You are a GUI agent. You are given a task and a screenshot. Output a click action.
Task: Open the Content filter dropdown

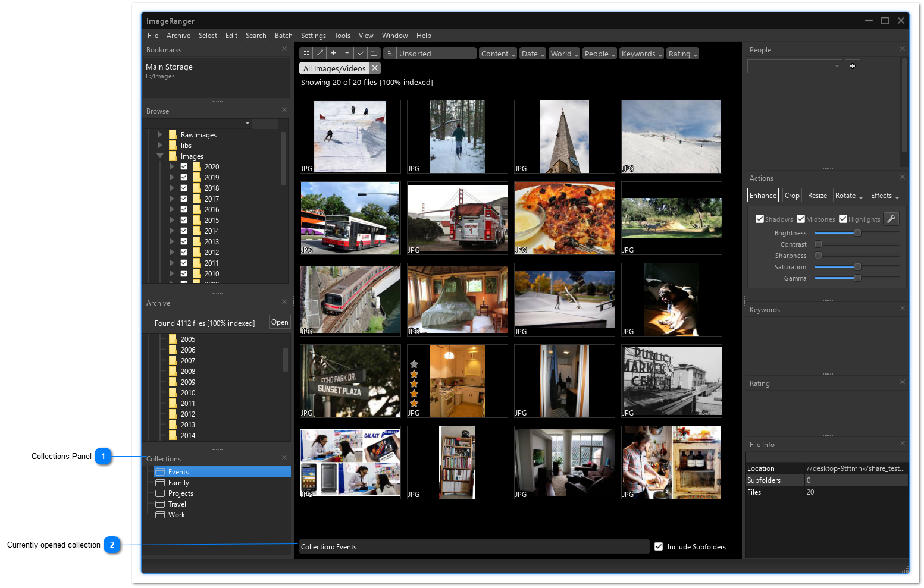tap(498, 54)
